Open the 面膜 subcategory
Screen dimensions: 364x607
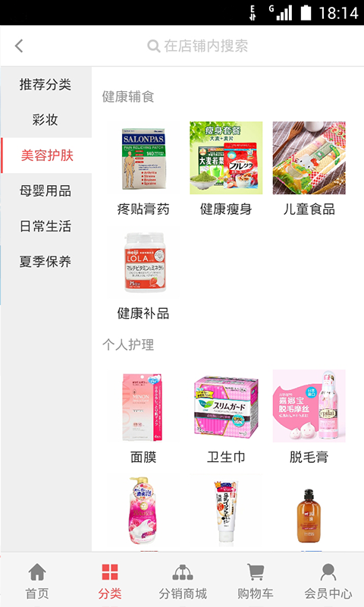[143, 416]
